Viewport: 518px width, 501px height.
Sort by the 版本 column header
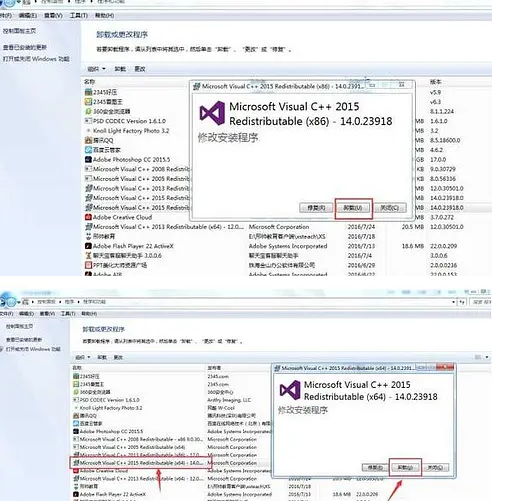[x=436, y=82]
